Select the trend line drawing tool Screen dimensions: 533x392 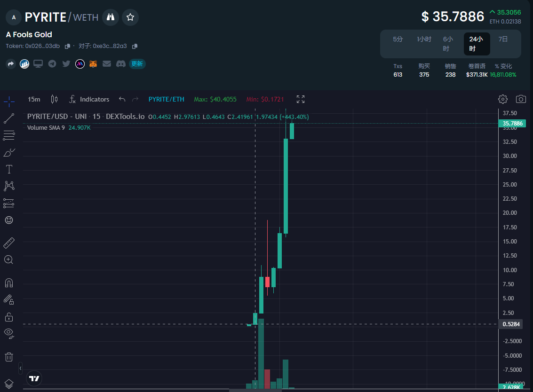coord(9,118)
